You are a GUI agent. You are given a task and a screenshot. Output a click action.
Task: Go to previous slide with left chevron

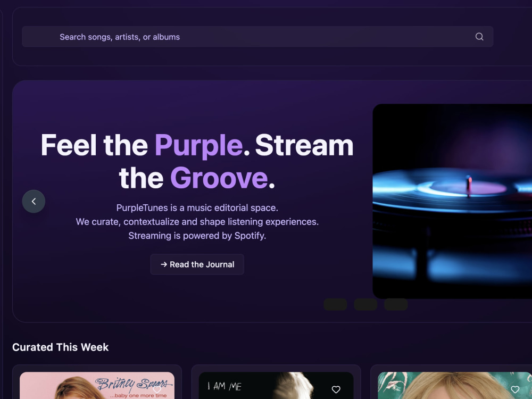34,202
